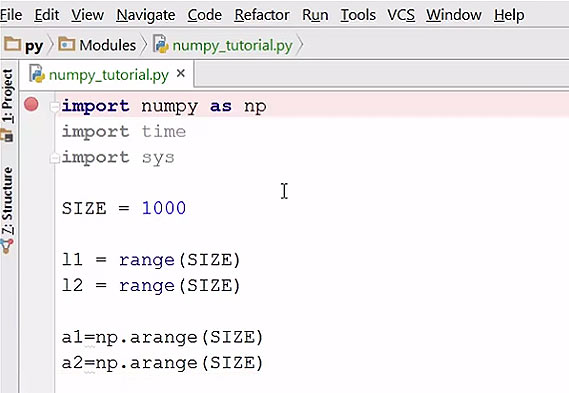
Task: Open the Refactor menu
Action: tap(262, 15)
